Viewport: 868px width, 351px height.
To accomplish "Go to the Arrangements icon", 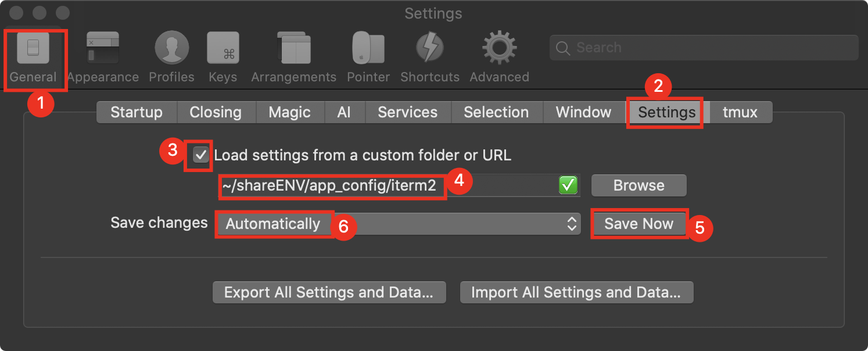I will 294,49.
